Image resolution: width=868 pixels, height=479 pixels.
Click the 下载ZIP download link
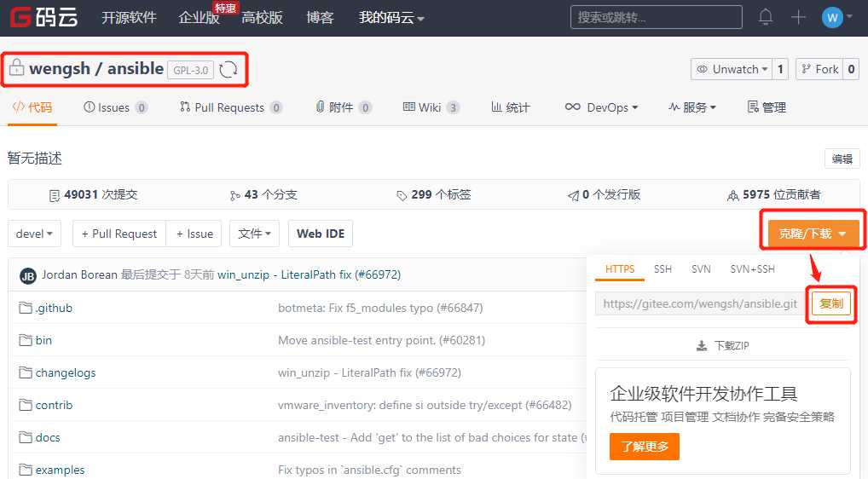click(722, 346)
